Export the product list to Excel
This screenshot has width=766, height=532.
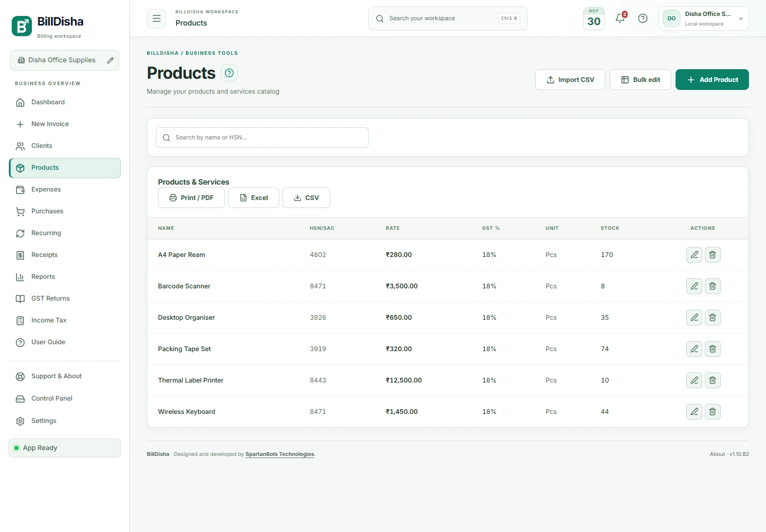click(254, 198)
